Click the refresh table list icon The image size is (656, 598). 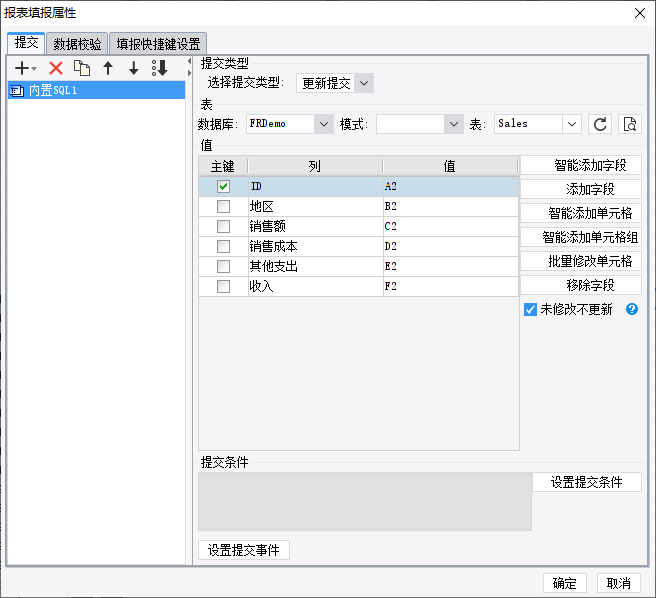pos(600,124)
